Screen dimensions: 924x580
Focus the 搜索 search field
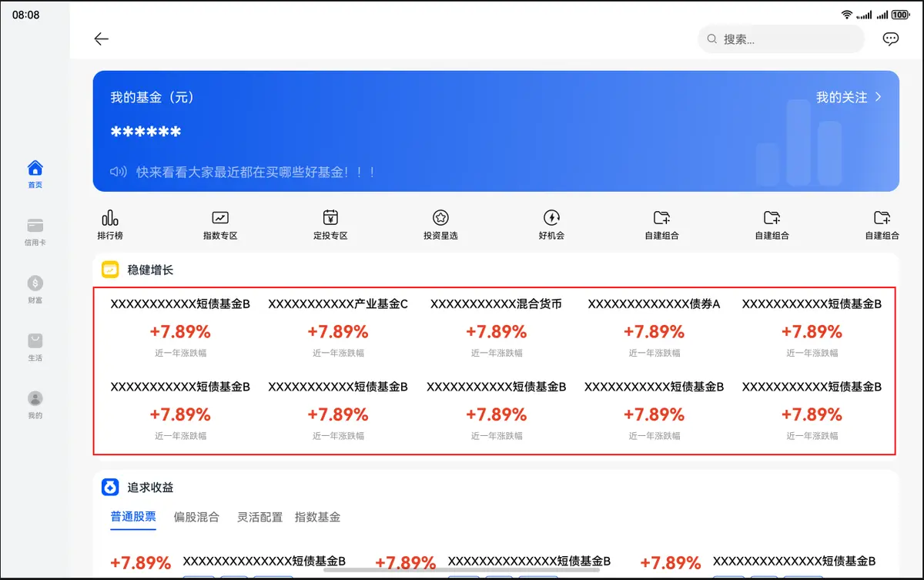782,39
